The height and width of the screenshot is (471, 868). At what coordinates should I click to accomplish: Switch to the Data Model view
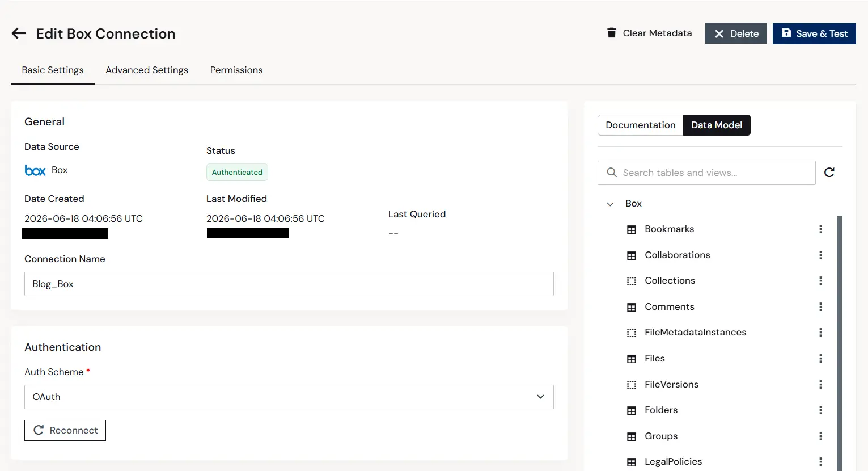point(717,125)
